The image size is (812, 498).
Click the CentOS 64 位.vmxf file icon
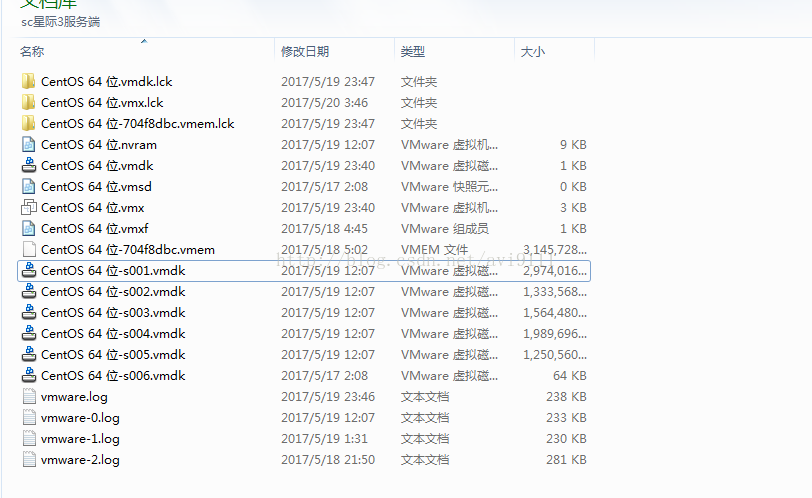click(x=28, y=228)
